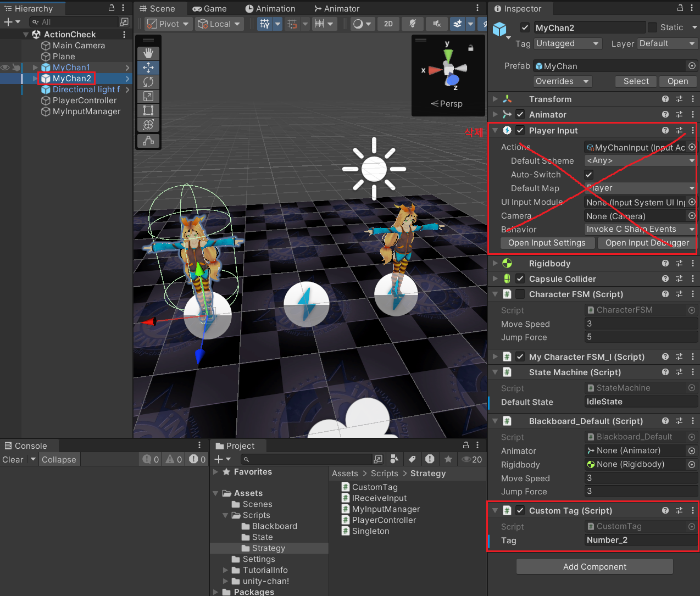The width and height of the screenshot is (700, 596).
Task: Select the Rotate tool
Action: pyautogui.click(x=148, y=82)
